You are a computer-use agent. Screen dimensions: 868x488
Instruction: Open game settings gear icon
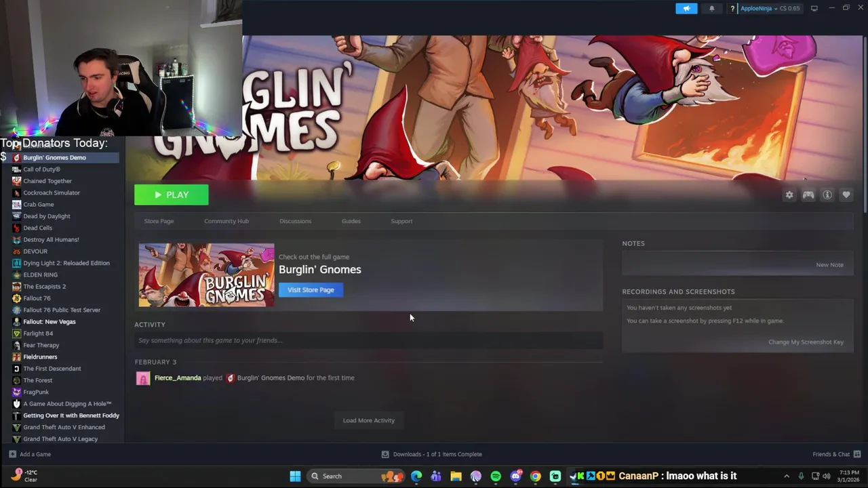pyautogui.click(x=789, y=195)
